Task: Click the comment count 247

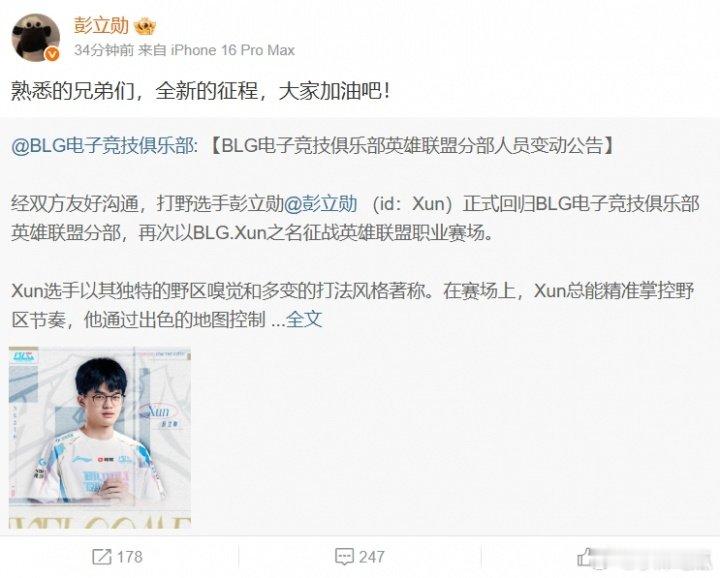Action: coord(371,557)
